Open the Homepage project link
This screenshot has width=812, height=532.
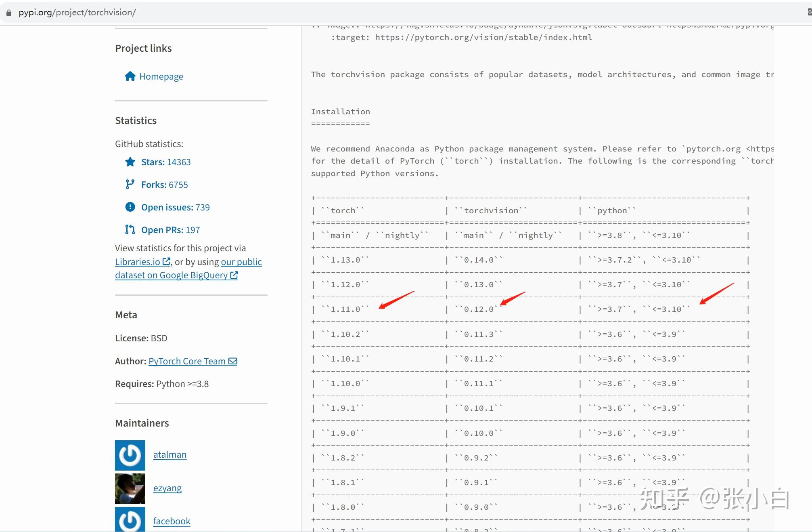161,76
